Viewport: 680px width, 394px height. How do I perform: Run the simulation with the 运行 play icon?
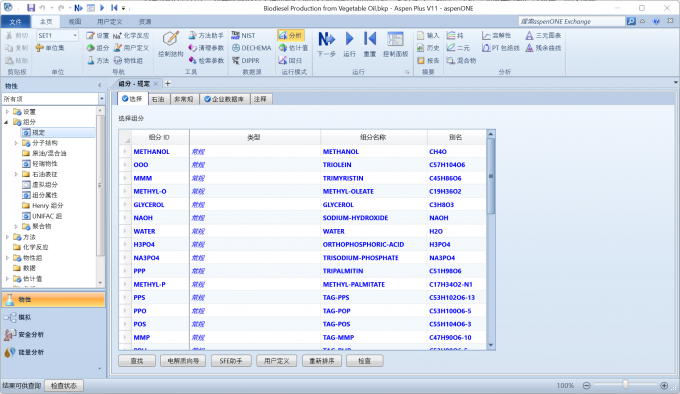point(350,39)
